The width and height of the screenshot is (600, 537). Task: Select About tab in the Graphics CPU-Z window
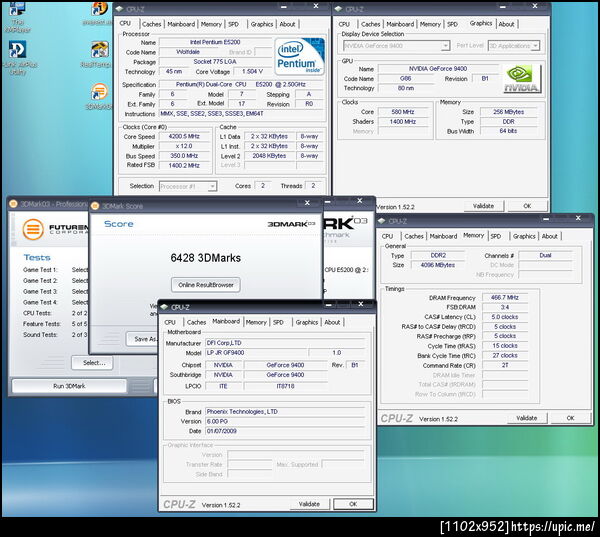pos(506,24)
